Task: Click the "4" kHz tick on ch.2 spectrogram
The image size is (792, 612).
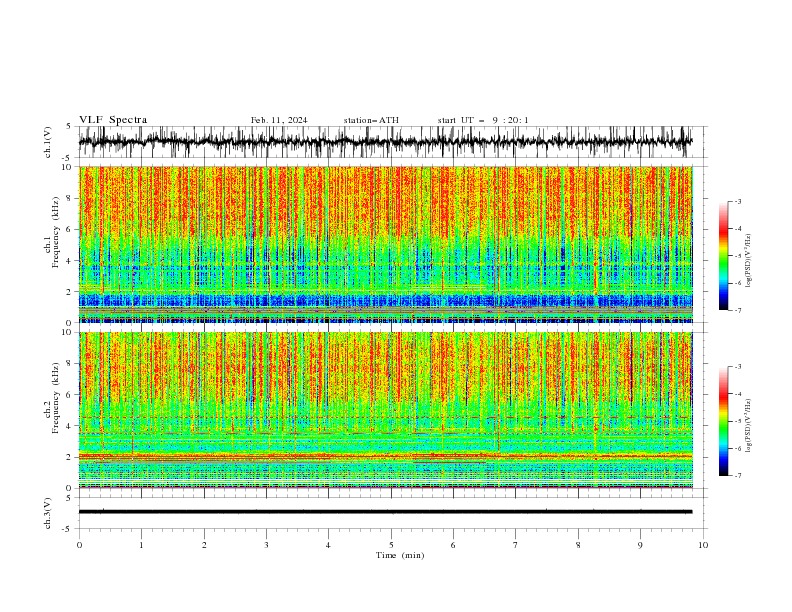Action: coord(70,426)
